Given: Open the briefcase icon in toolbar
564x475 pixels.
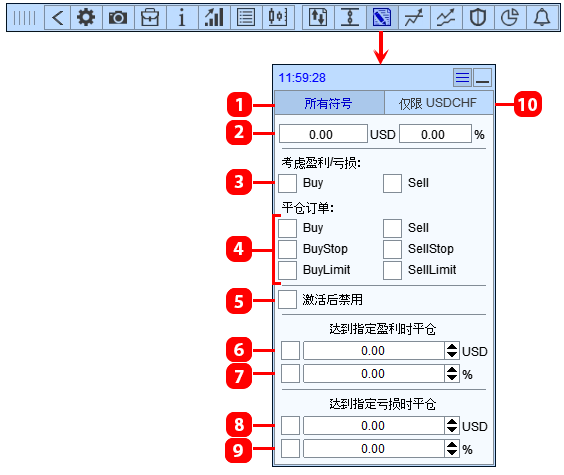Looking at the screenshot, I should [x=150, y=18].
